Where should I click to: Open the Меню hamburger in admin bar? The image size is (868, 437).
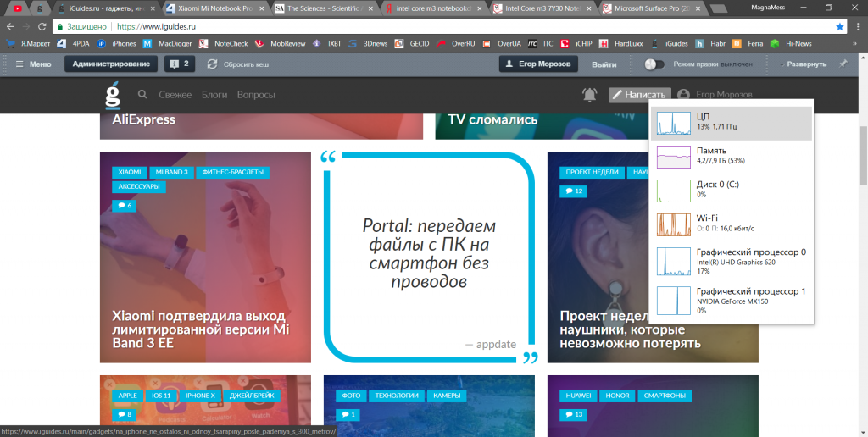click(33, 64)
